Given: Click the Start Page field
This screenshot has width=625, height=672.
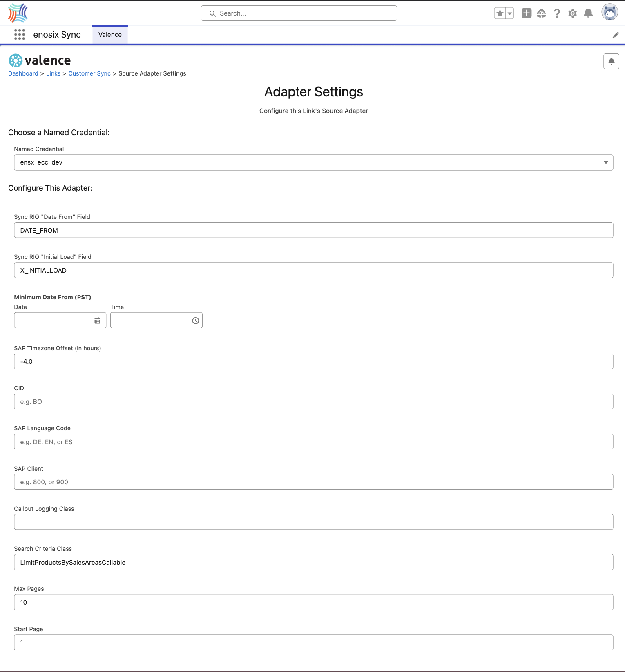Looking at the screenshot, I should [314, 642].
